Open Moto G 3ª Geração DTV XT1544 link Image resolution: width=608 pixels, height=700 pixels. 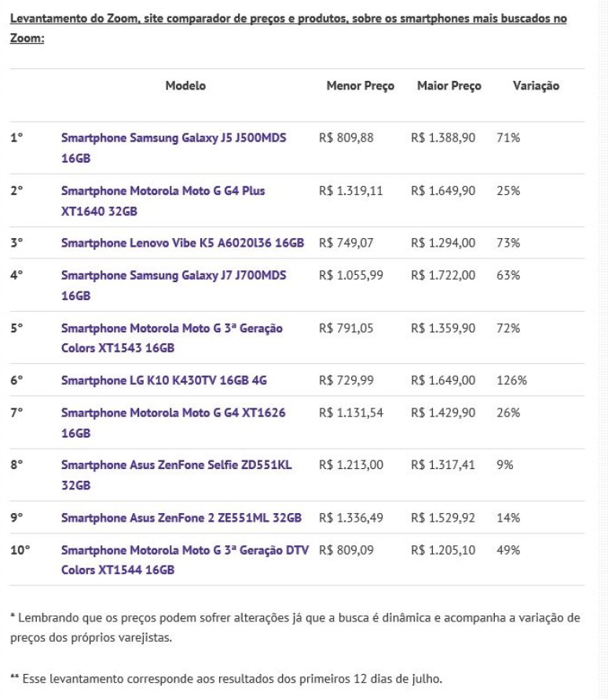click(x=187, y=550)
